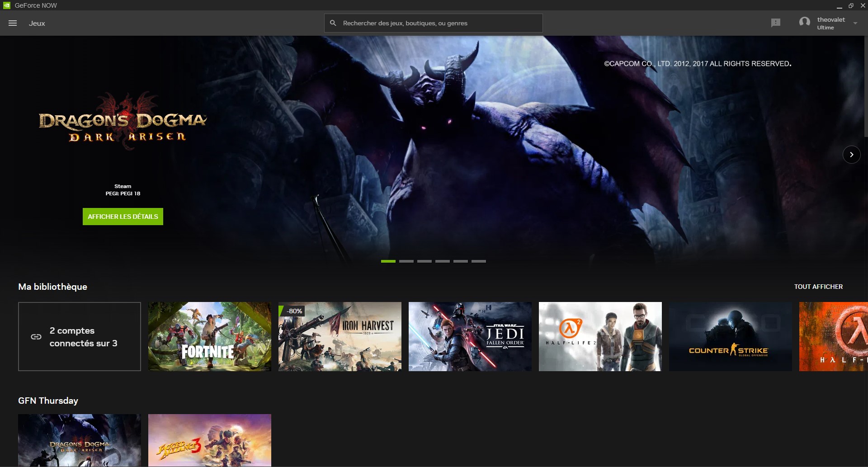Open Dragon's Dogma tile in GFN Thursday
Image resolution: width=868 pixels, height=467 pixels.
click(x=80, y=440)
